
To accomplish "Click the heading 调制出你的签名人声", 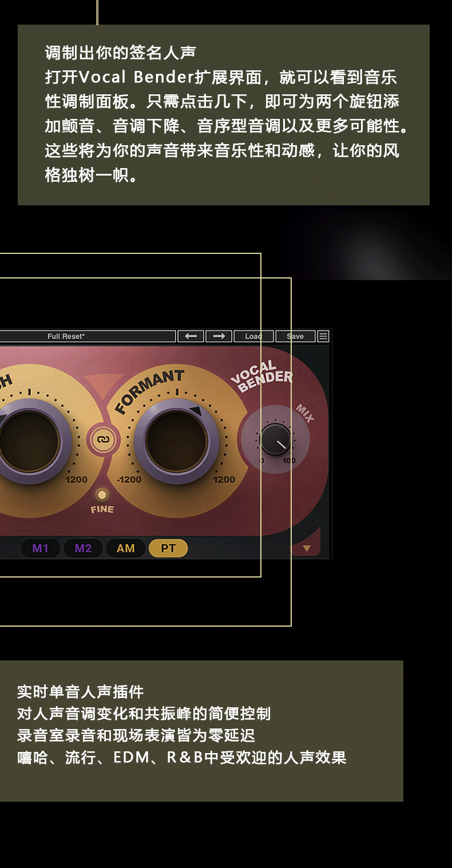I will click(x=120, y=53).
